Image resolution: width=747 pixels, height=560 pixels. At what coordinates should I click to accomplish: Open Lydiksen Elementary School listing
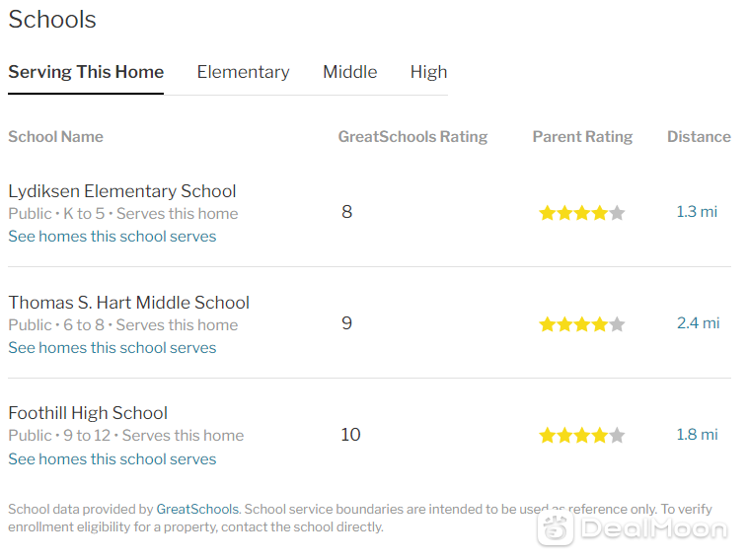122,191
